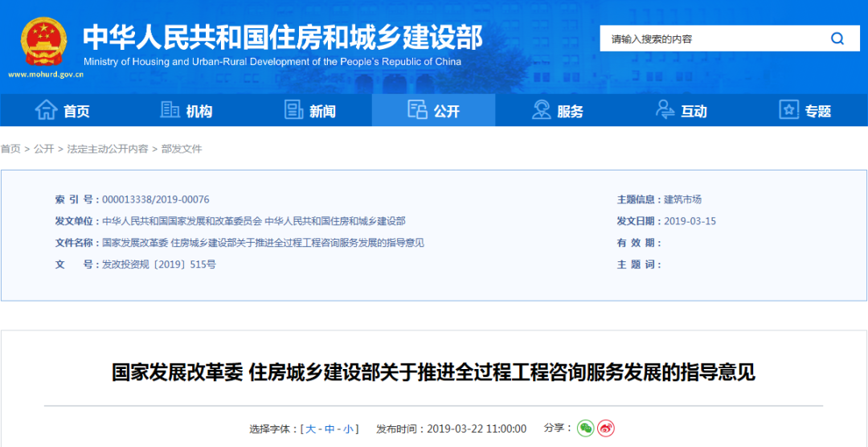868x447 pixels.
Task: Go to 公开 in the breadcrumb
Action: [43, 149]
